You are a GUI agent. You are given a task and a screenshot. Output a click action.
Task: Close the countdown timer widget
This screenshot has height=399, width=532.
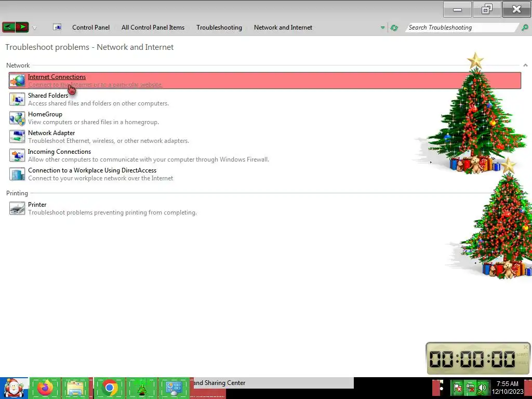(x=526, y=347)
